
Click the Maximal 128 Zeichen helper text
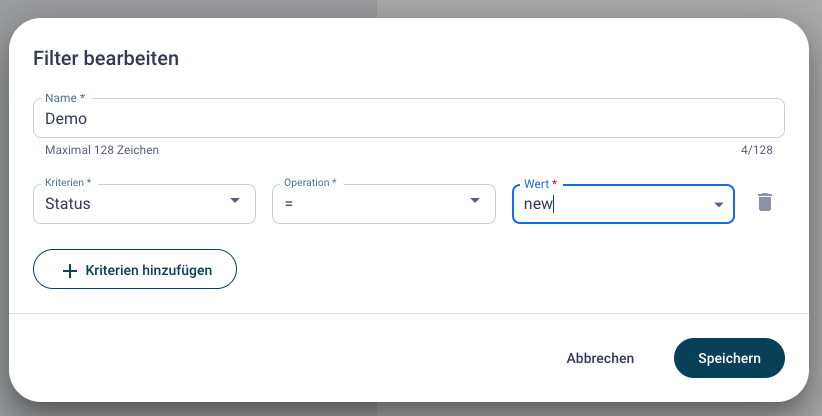click(102, 150)
